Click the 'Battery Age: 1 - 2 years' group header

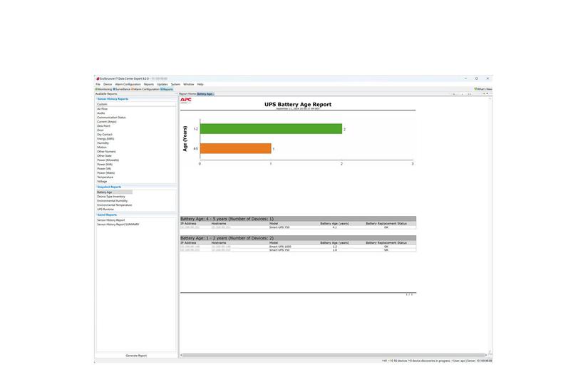(298, 238)
